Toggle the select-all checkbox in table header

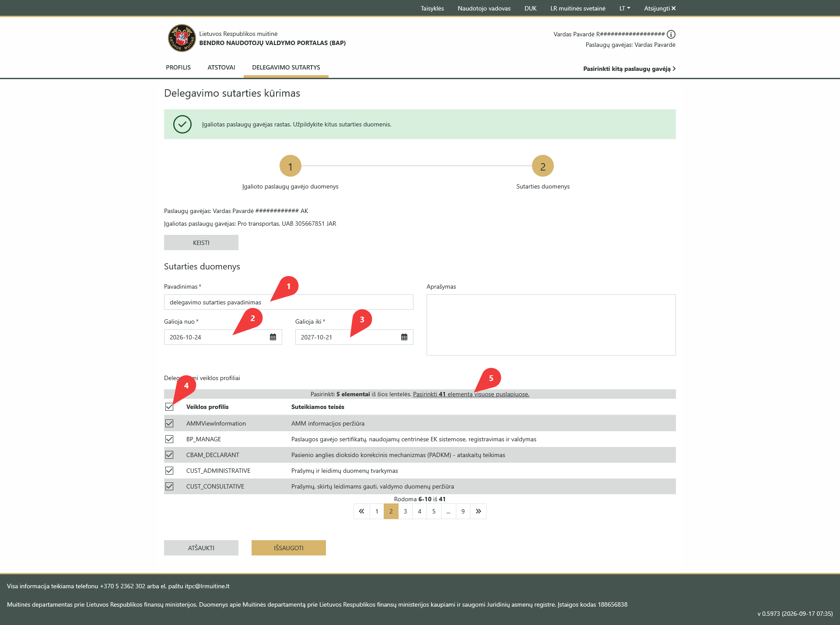(x=169, y=407)
